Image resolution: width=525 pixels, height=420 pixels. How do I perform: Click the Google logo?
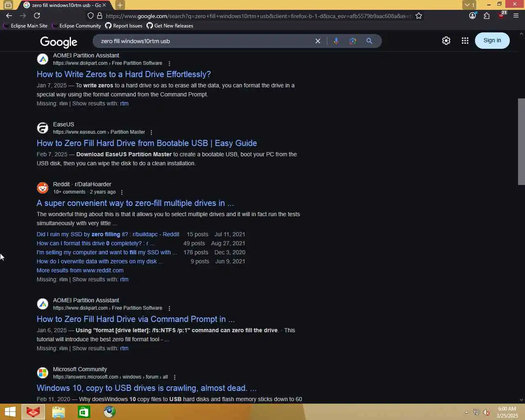coord(59,42)
